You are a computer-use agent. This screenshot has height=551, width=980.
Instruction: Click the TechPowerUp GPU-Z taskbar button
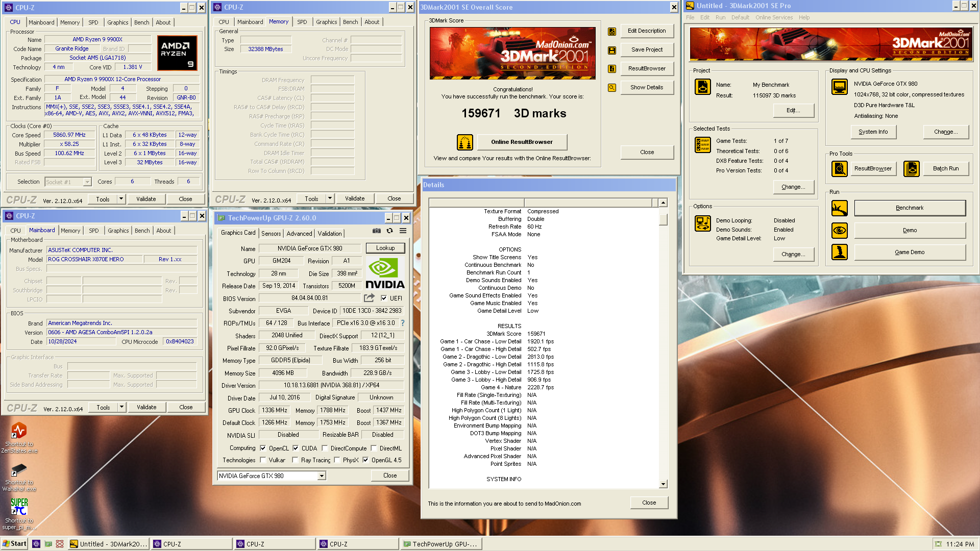(440, 544)
